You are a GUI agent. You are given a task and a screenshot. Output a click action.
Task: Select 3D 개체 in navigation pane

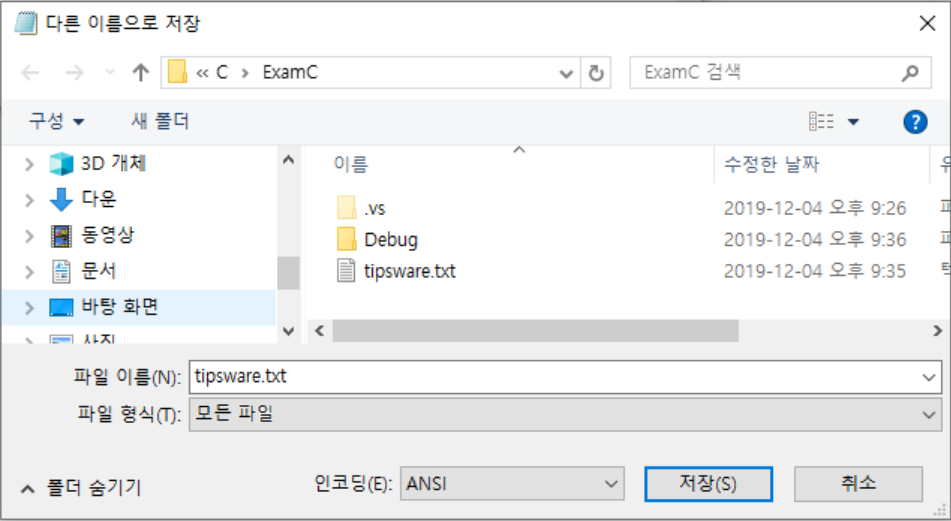point(113,163)
